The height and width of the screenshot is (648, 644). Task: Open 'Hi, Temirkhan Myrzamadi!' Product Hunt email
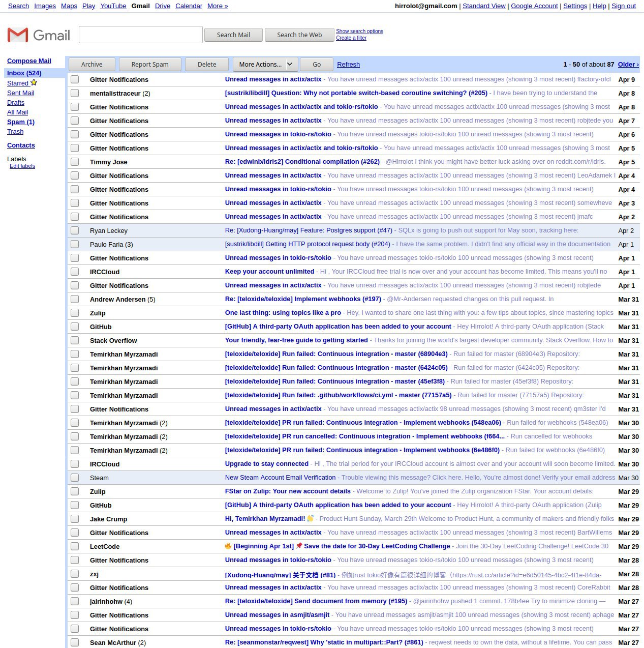click(x=269, y=519)
